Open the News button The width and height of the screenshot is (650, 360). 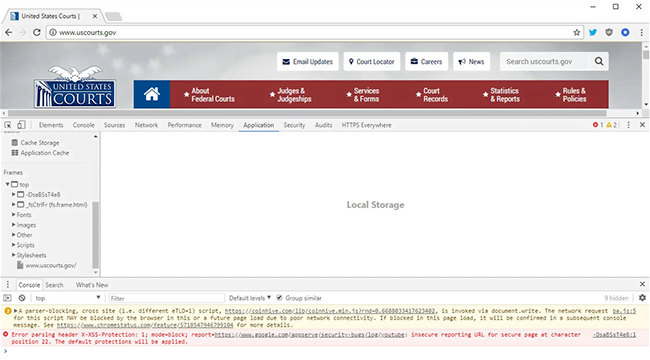471,61
